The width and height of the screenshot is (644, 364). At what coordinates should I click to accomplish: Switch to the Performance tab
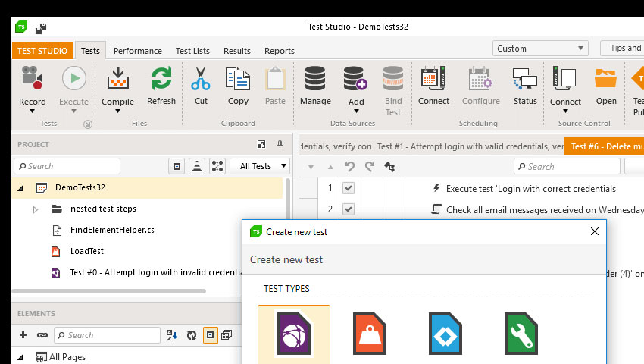point(137,51)
